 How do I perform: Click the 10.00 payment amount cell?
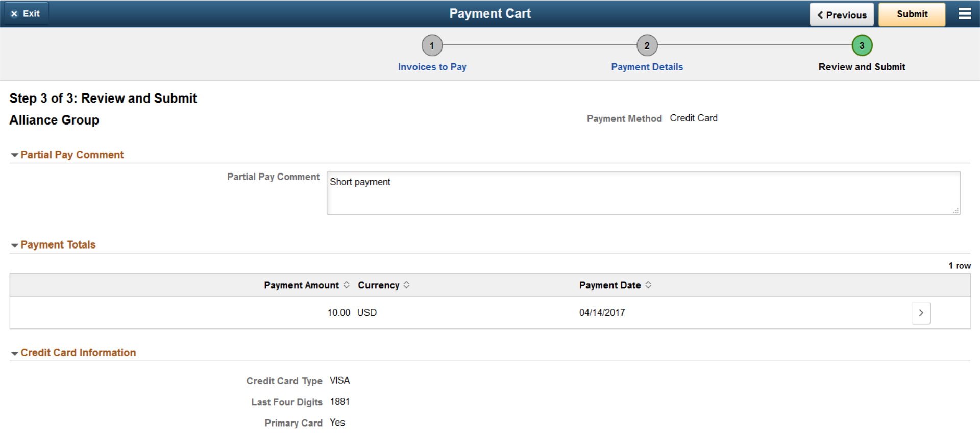338,313
